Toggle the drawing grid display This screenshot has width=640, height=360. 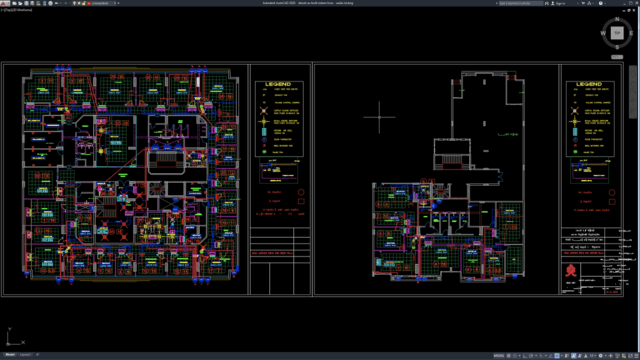coord(509,356)
